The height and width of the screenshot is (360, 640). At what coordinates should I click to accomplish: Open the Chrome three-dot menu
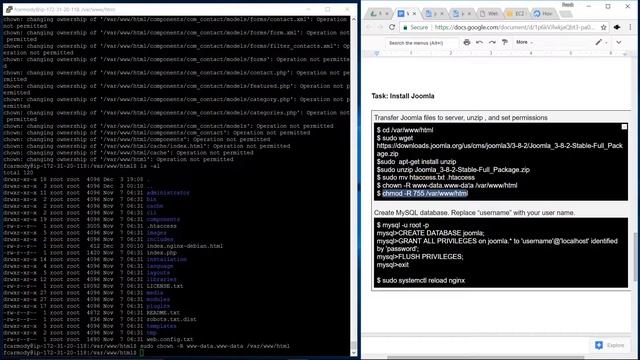(x=630, y=27)
